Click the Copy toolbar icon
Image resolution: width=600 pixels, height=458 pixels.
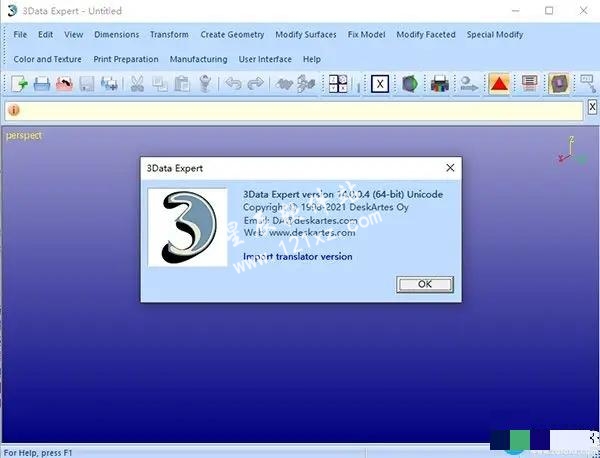point(160,83)
